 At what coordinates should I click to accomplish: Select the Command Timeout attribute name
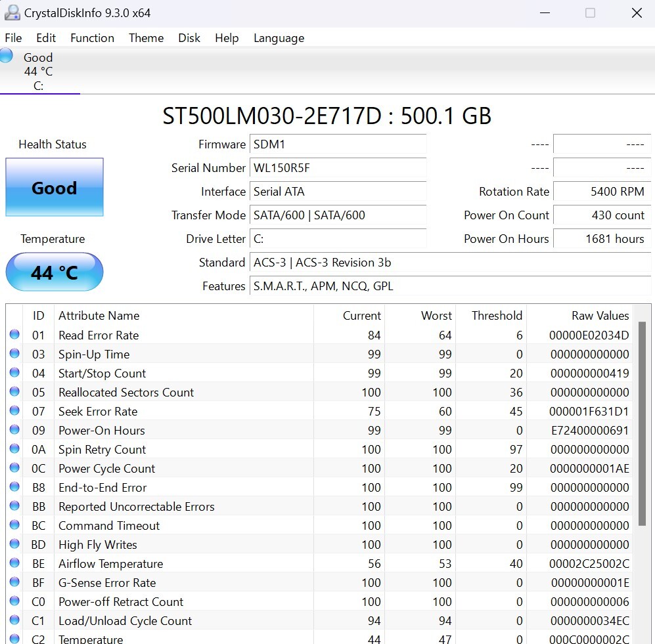(x=109, y=525)
